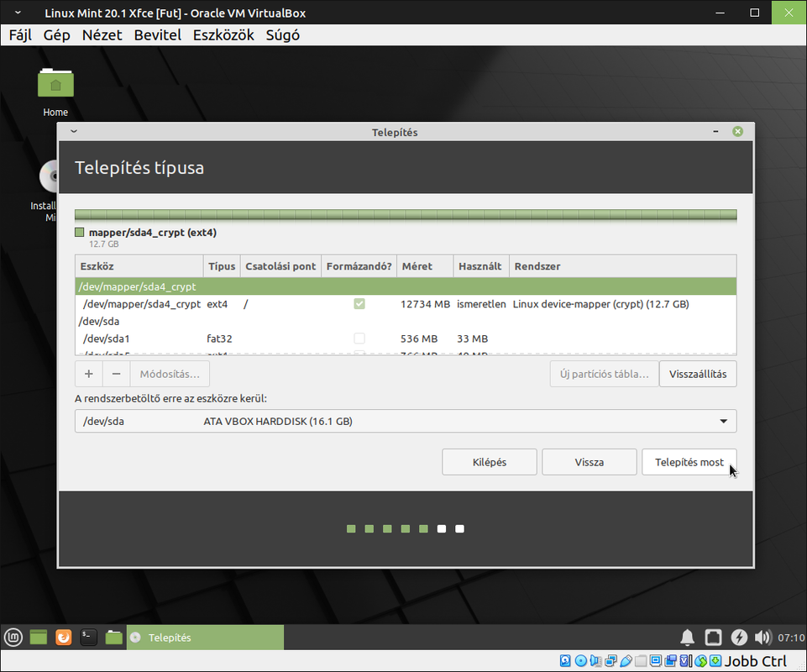The image size is (807, 672).
Task: Click the Vissza button
Action: point(590,462)
